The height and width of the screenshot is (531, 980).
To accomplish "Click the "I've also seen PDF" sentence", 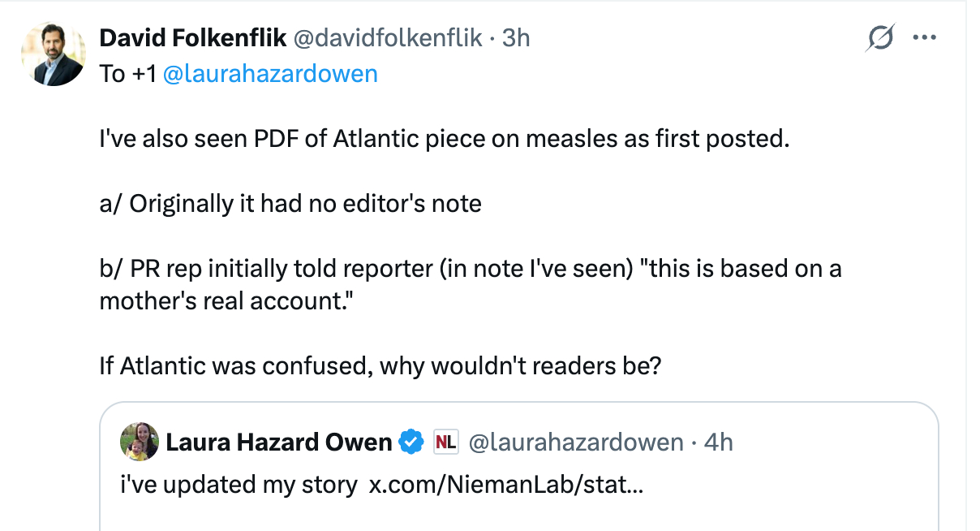I will [444, 139].
